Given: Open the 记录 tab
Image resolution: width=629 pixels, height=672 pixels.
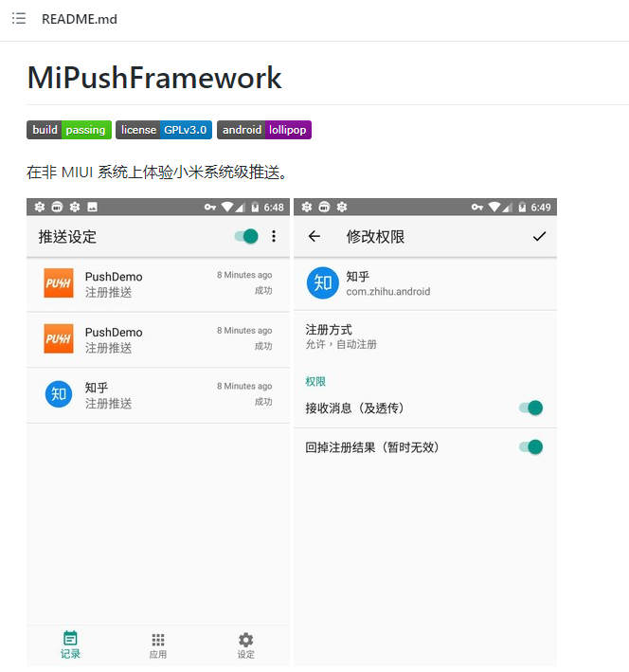Looking at the screenshot, I should coord(70,645).
